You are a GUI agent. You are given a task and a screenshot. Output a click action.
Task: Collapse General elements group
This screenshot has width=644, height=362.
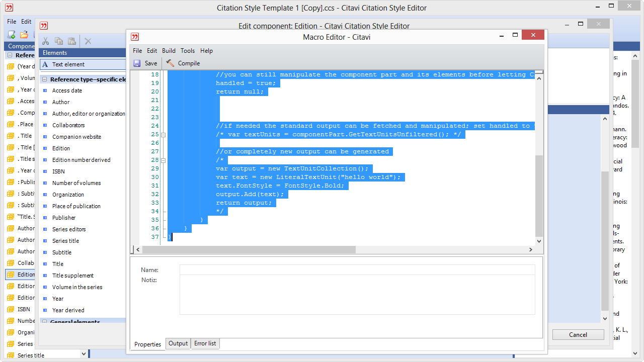click(45, 322)
